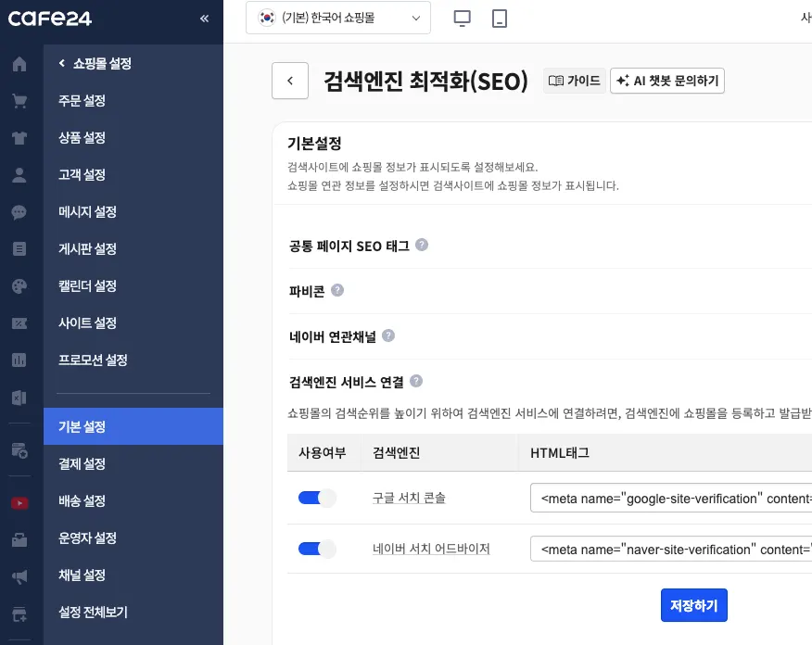This screenshot has width=812, height=645.
Task: Open the palette design icon
Action: click(x=19, y=286)
